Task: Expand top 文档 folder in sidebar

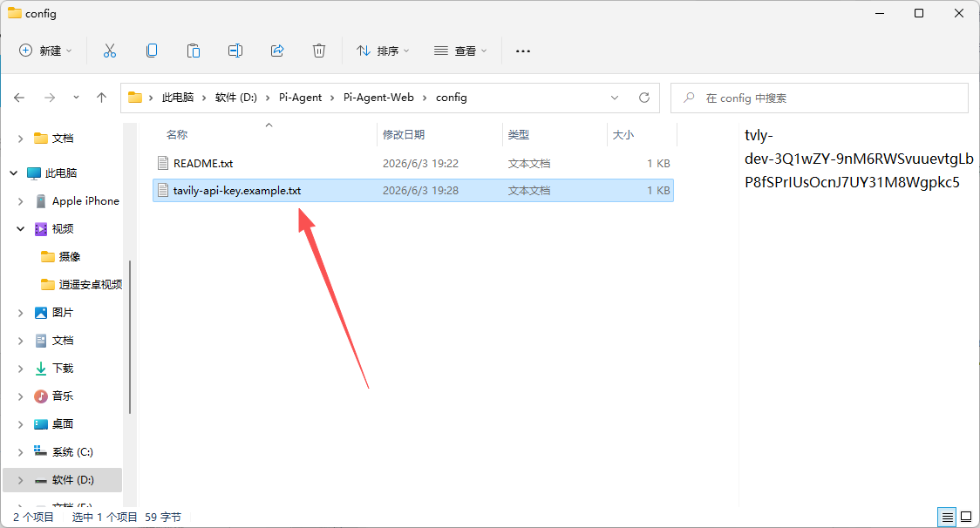Action: point(21,138)
